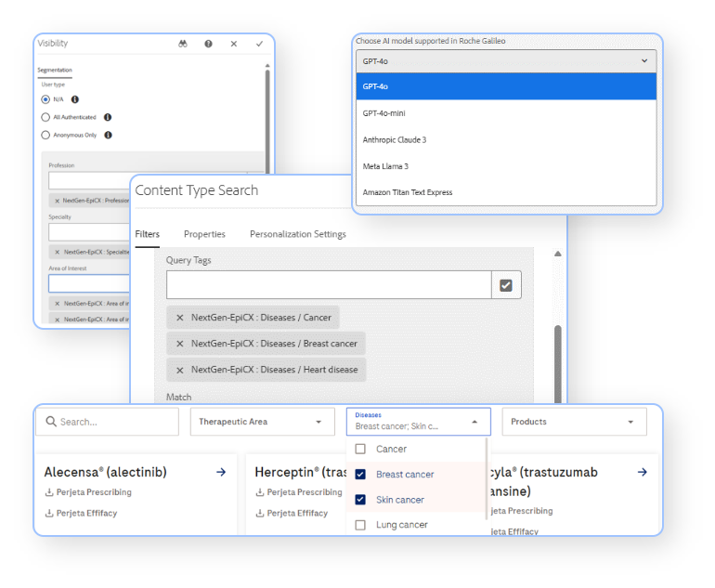Choose Meta Llama 3 model

(x=506, y=166)
